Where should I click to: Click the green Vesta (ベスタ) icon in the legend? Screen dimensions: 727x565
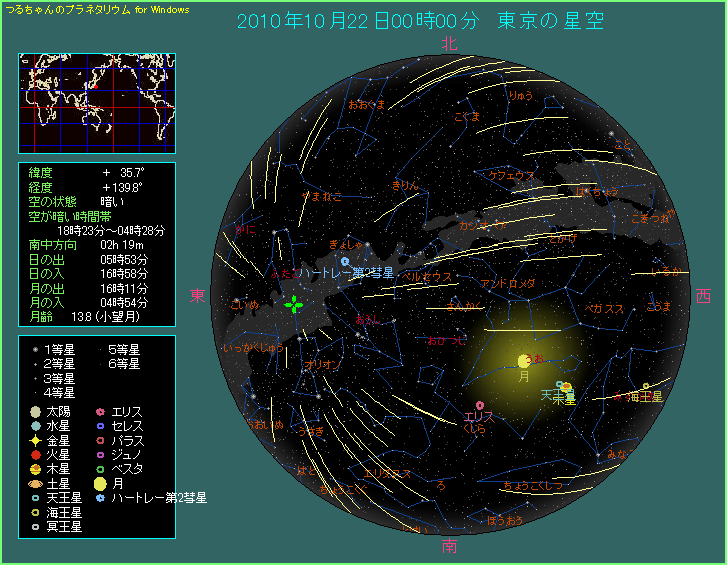tap(100, 468)
